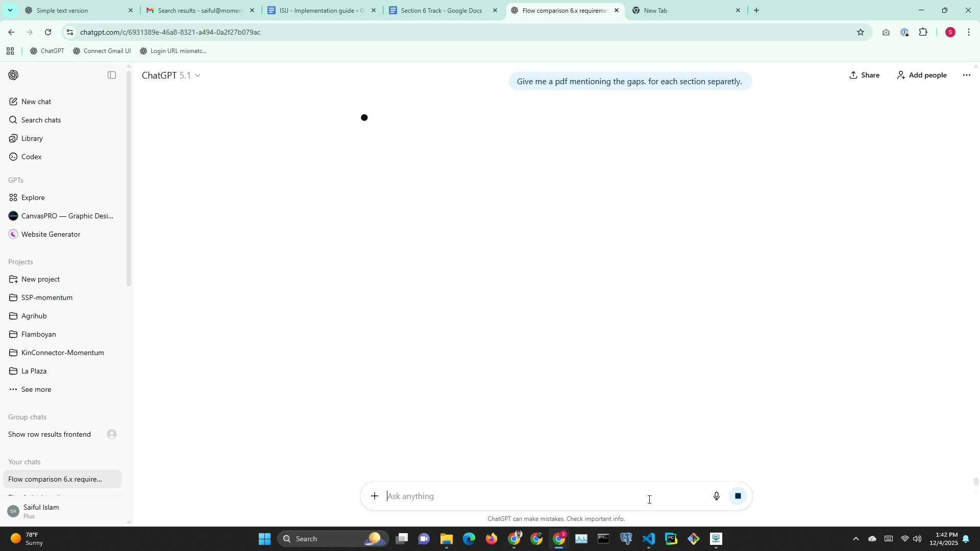Open Visual Studio Code from the taskbar
The width and height of the screenshot is (980, 551).
pos(648,539)
